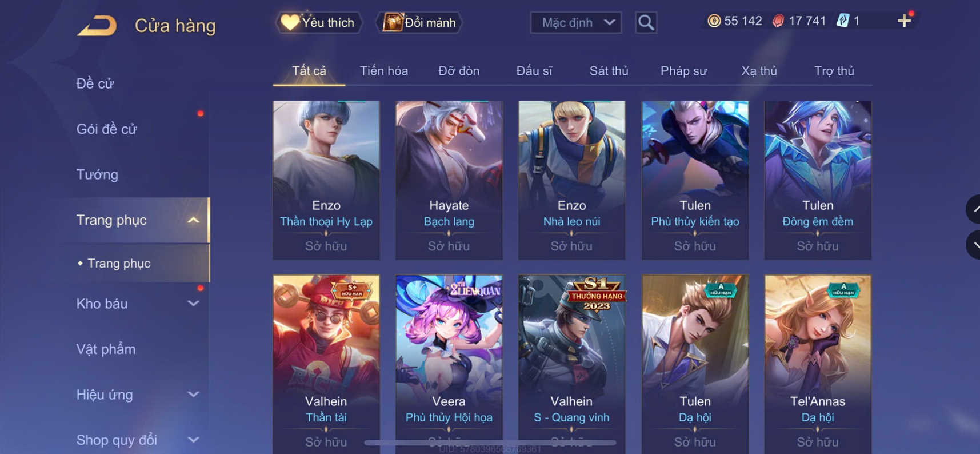Select Hayate Bạch lang skin card

tap(449, 180)
